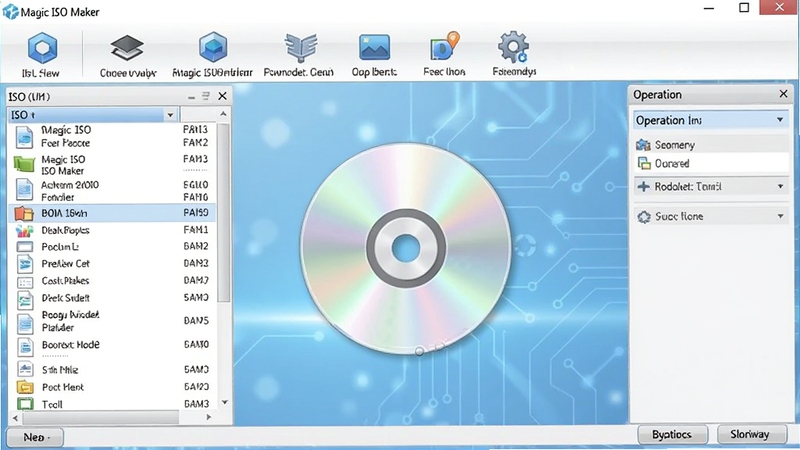Select the 'BOIA 16wn' row
Image resolution: width=800 pixels, height=450 pixels.
coord(112,213)
